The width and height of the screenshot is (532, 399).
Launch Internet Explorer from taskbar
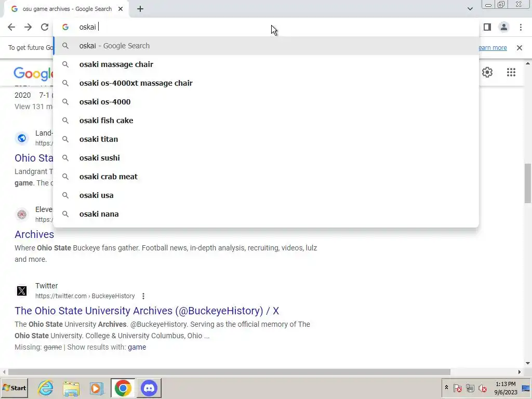pyautogui.click(x=46, y=388)
